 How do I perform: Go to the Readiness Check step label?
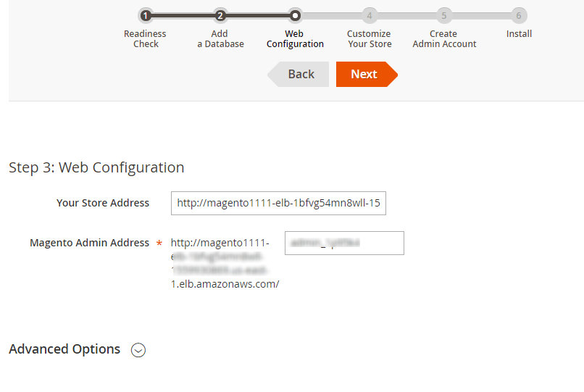(145, 39)
